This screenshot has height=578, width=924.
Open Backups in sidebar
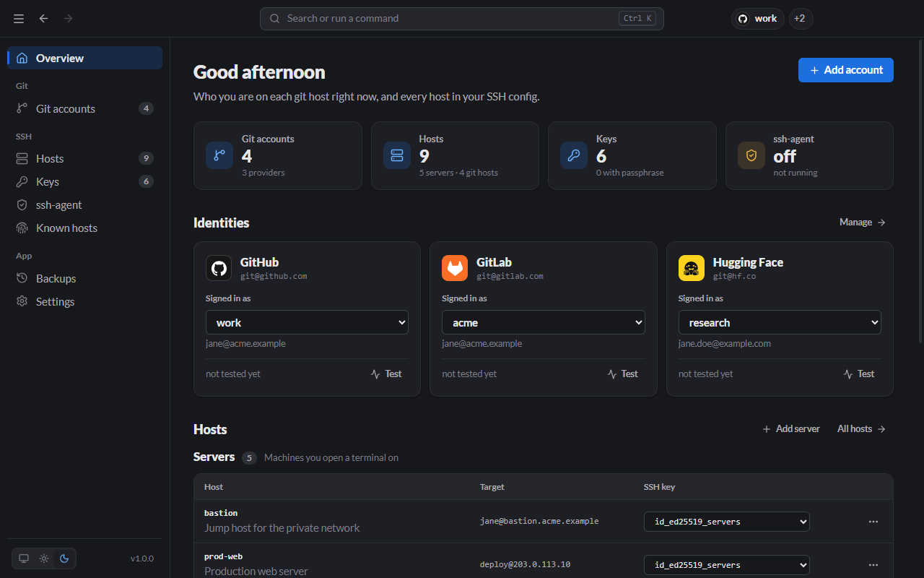pyautogui.click(x=85, y=278)
